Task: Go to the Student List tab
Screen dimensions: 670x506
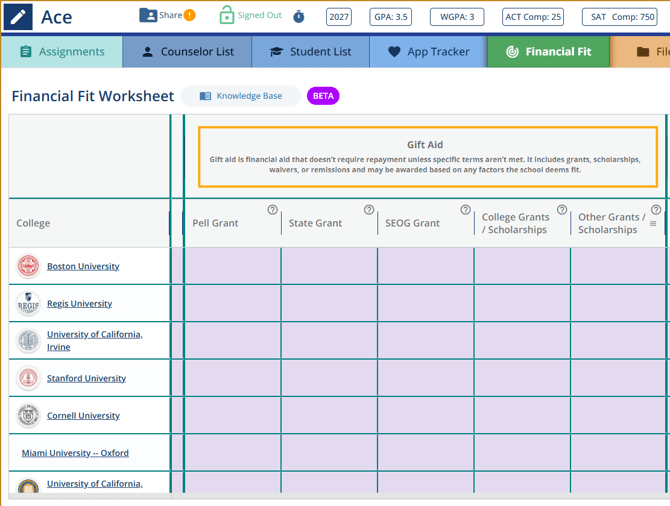Action: pos(310,52)
